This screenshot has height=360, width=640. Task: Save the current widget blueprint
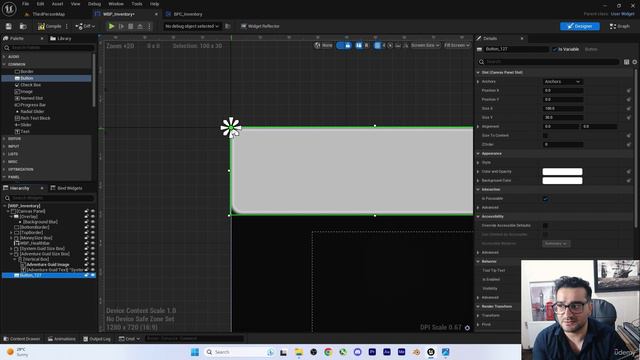pos(9,26)
